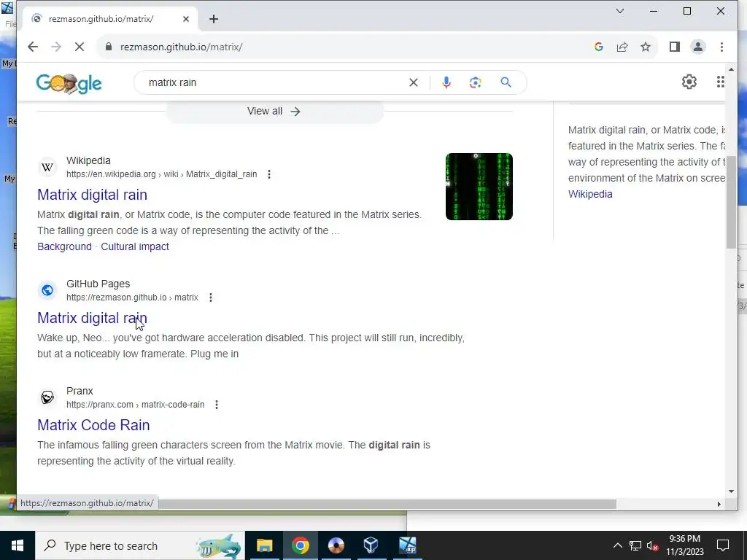Open the Background sublink
This screenshot has height=560, width=747.
click(64, 246)
